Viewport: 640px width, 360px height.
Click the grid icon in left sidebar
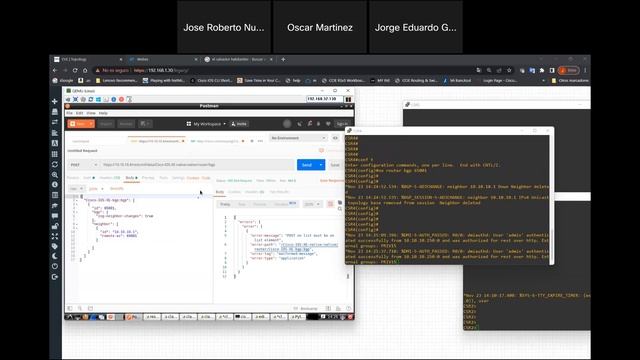click(55, 154)
